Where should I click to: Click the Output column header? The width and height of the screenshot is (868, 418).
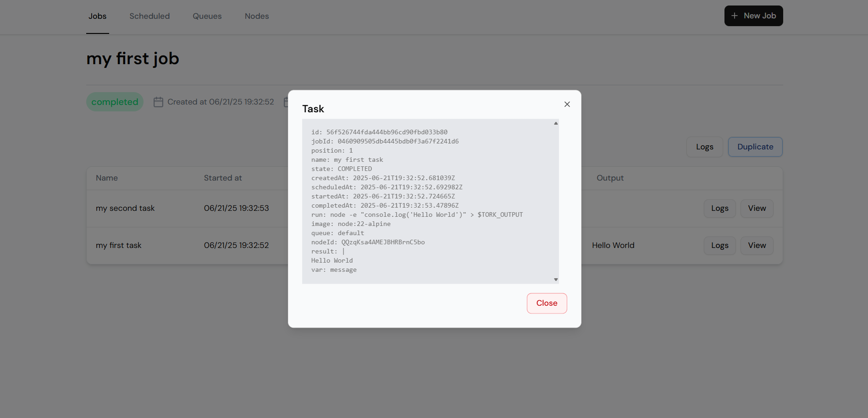click(x=610, y=178)
